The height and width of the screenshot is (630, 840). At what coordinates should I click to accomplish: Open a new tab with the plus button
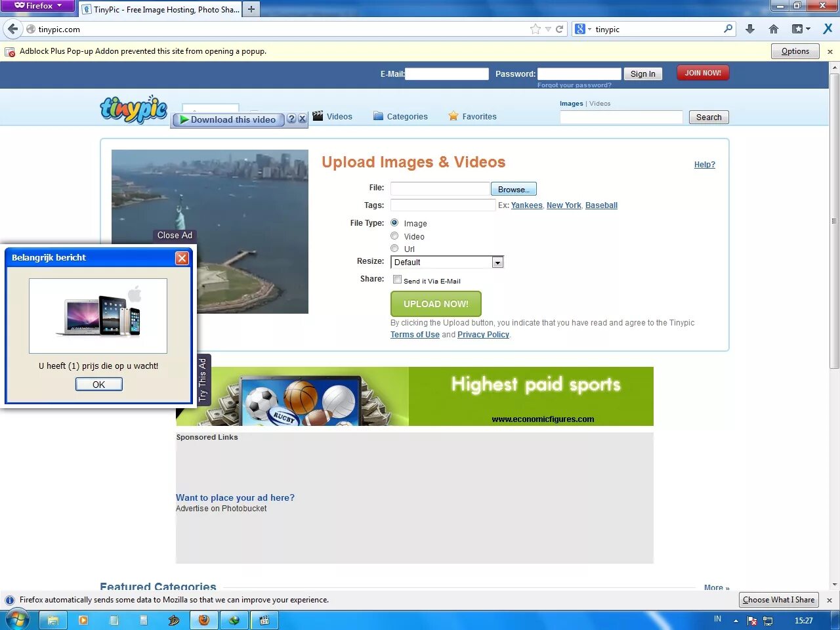[251, 9]
